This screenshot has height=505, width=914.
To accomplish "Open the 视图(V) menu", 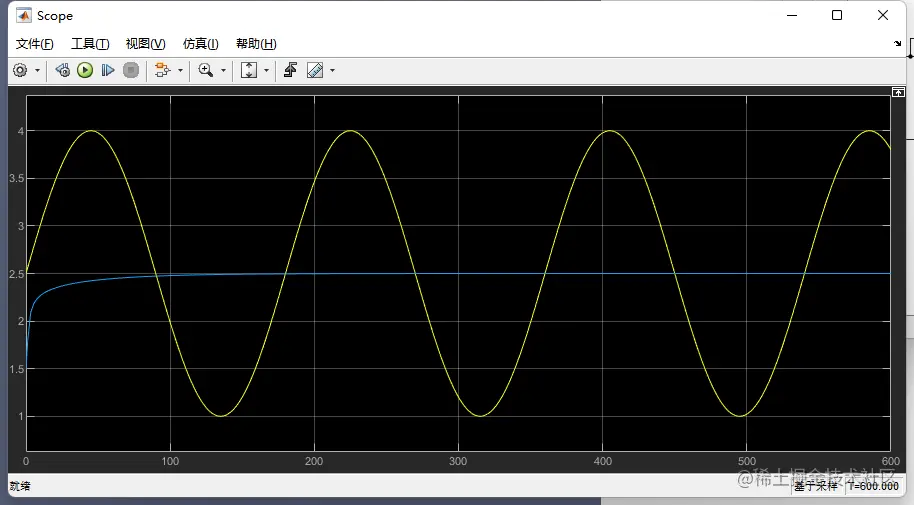I will pos(145,44).
